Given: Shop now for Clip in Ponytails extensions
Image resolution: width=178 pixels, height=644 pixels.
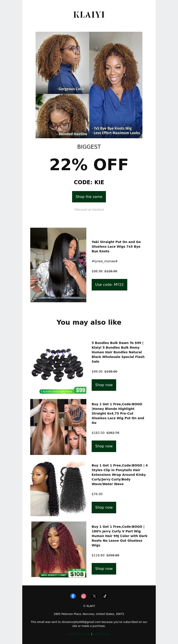Looking at the screenshot, I should click(104, 507).
